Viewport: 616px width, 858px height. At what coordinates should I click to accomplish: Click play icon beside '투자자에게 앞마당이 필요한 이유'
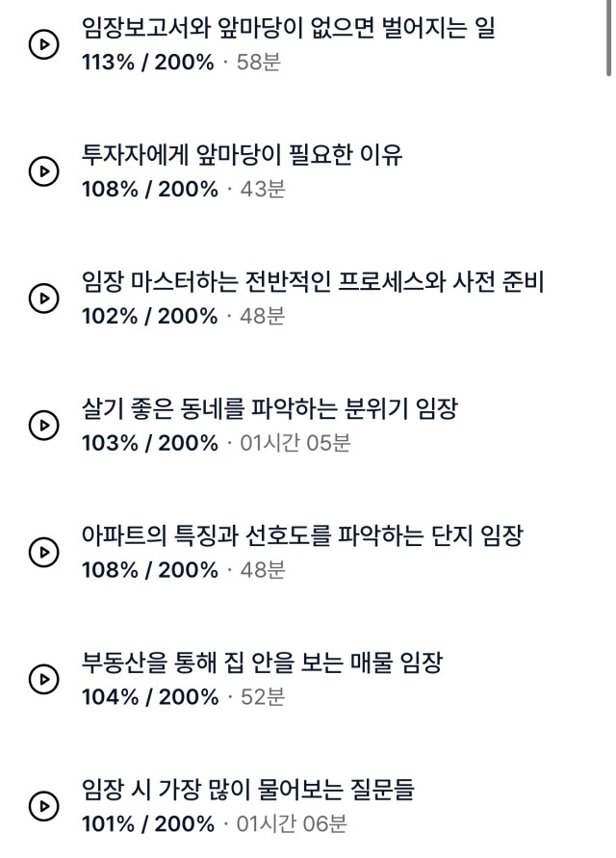pyautogui.click(x=43, y=171)
